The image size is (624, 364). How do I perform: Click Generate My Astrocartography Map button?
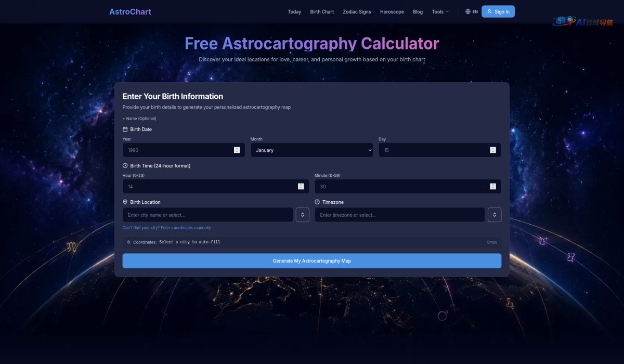312,261
